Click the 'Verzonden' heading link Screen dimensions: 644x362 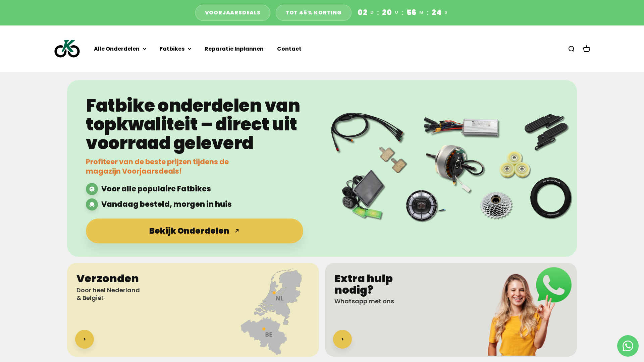[108, 279]
